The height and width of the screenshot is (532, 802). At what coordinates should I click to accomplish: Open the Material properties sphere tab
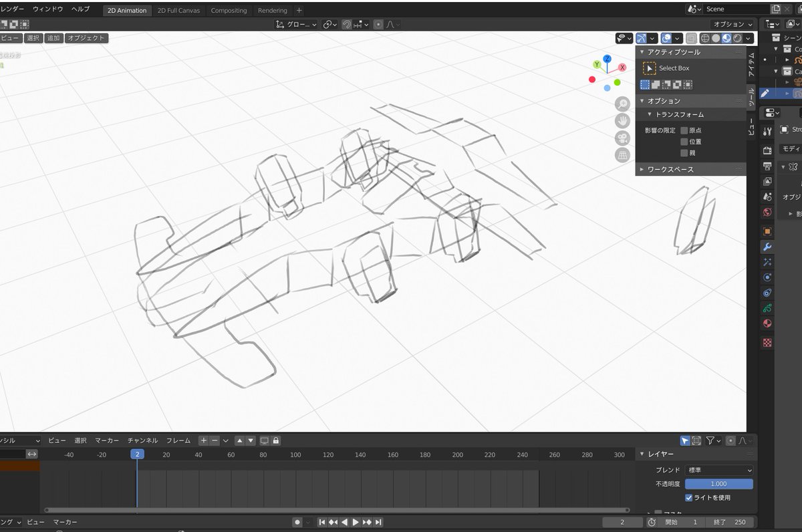[767, 323]
